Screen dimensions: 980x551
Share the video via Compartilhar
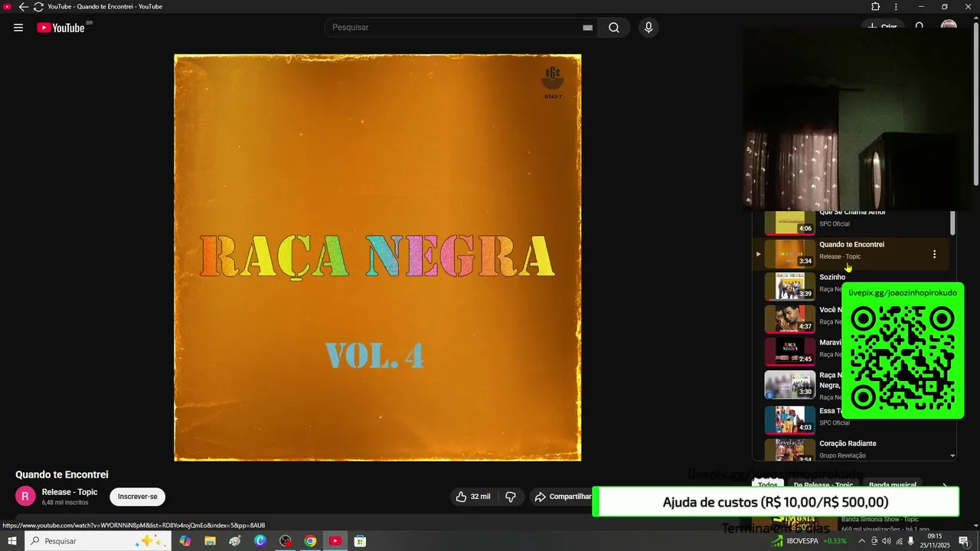click(x=563, y=497)
